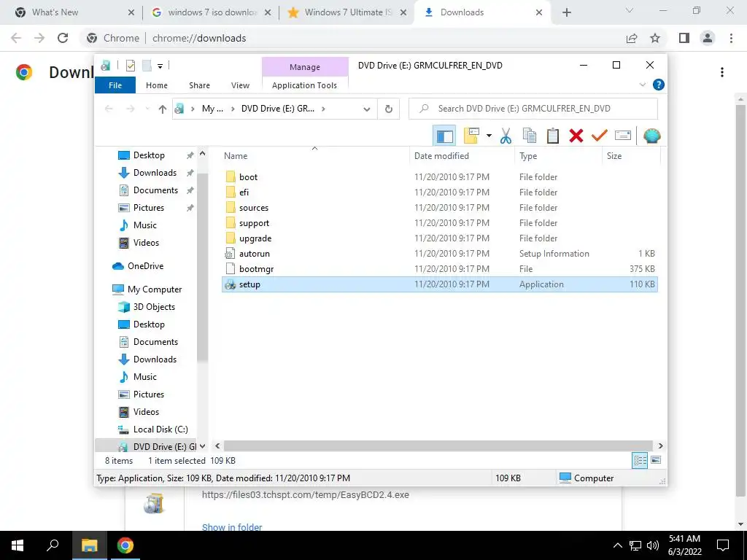Open the File ribbon tab
The image size is (747, 560).
coord(115,85)
